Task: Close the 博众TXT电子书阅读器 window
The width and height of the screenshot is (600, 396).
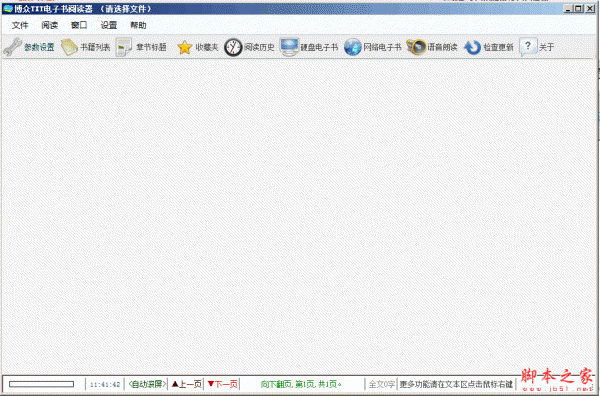Action: (x=590, y=8)
